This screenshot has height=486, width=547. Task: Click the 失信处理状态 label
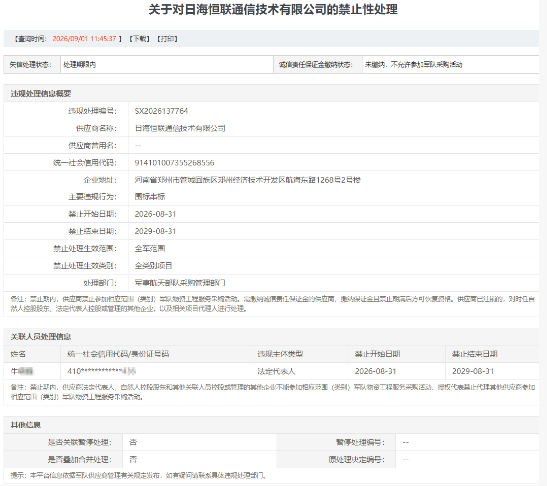tap(30, 65)
